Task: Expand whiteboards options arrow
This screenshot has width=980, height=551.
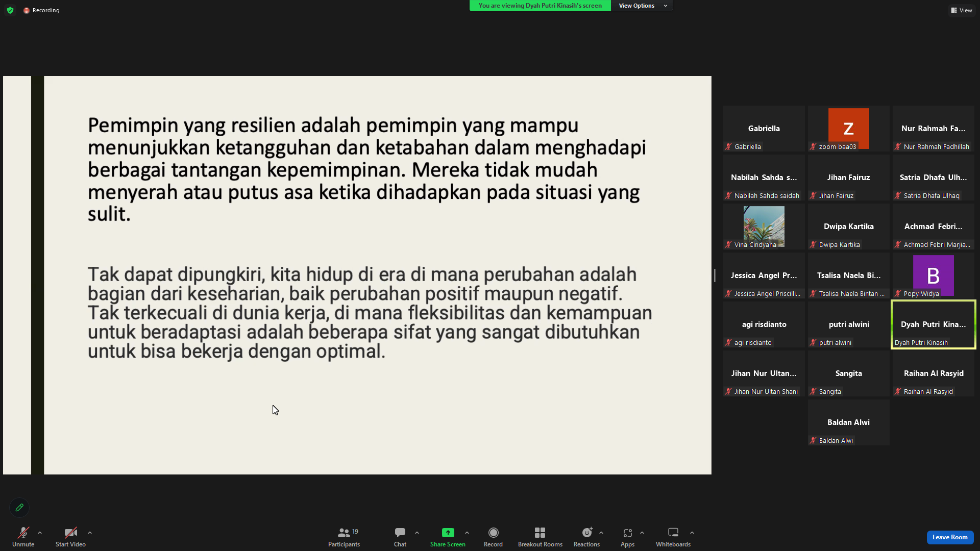Action: click(692, 533)
